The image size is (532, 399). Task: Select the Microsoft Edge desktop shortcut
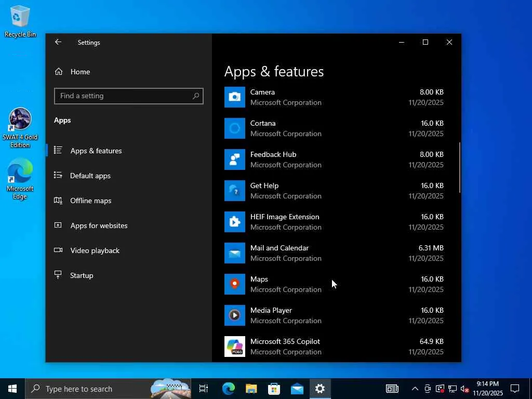20,179
